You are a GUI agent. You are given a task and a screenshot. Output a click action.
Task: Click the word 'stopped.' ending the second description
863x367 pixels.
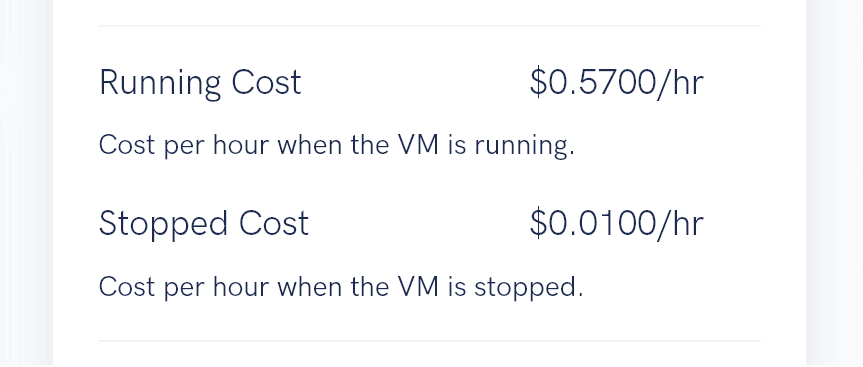(x=528, y=287)
